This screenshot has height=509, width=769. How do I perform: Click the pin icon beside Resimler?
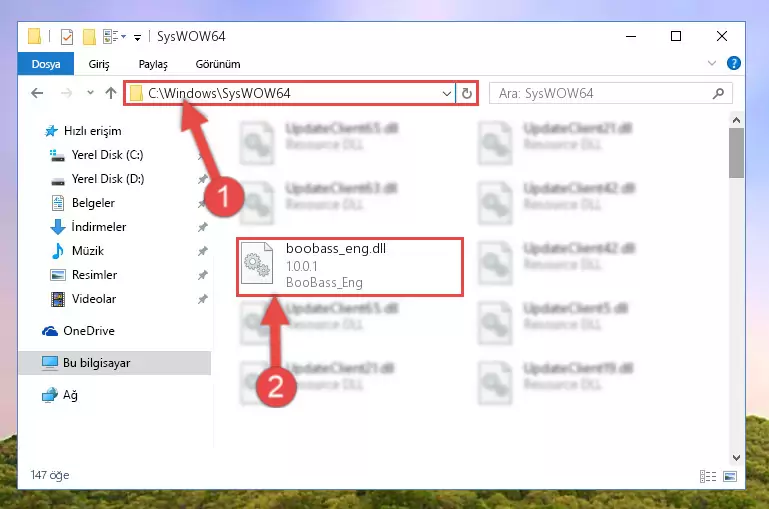tap(203, 275)
